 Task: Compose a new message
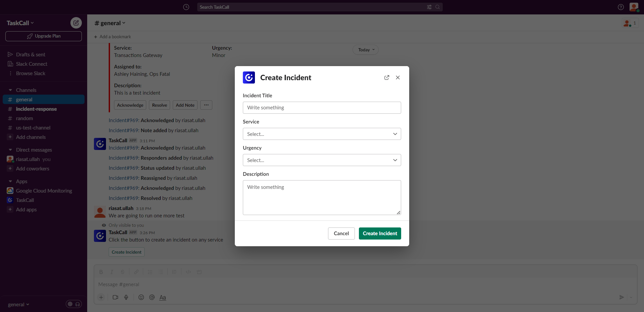(76, 23)
